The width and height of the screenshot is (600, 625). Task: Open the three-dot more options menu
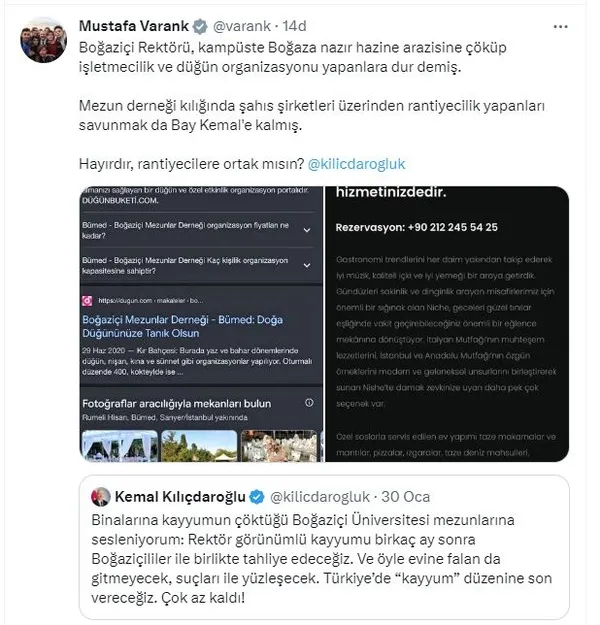tap(560, 27)
